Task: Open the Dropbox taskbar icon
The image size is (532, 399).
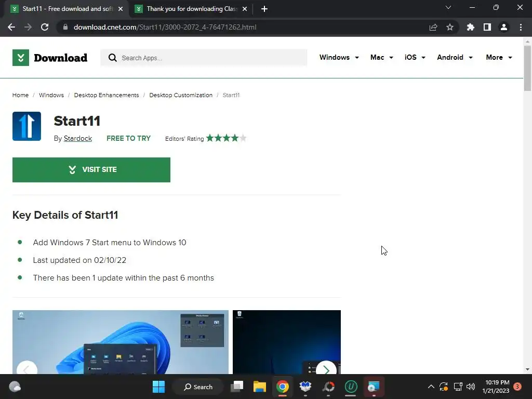Action: pyautogui.click(x=305, y=387)
